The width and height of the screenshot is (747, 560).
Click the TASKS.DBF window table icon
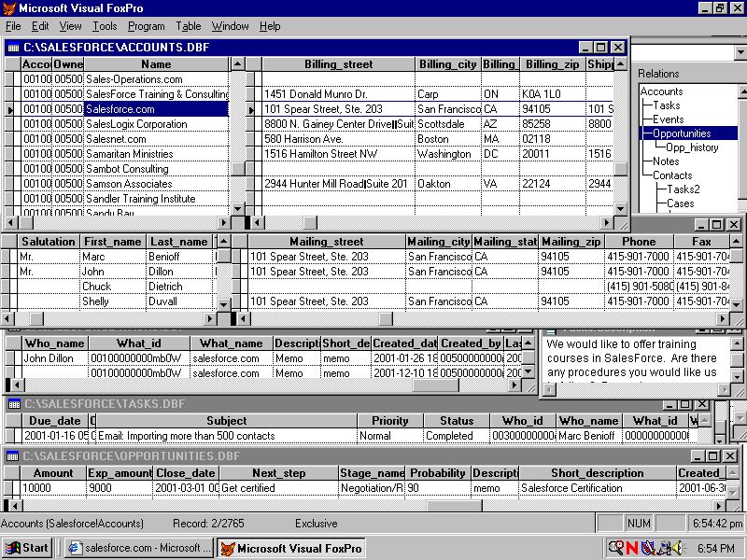14,404
